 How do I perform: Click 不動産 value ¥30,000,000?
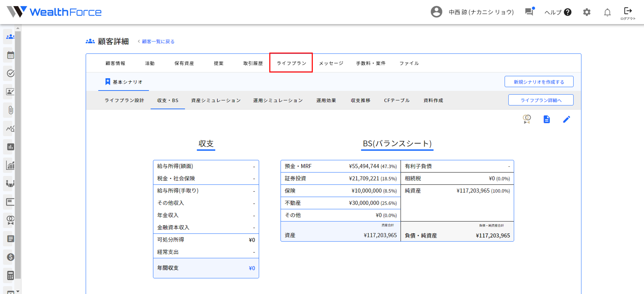coord(364,203)
